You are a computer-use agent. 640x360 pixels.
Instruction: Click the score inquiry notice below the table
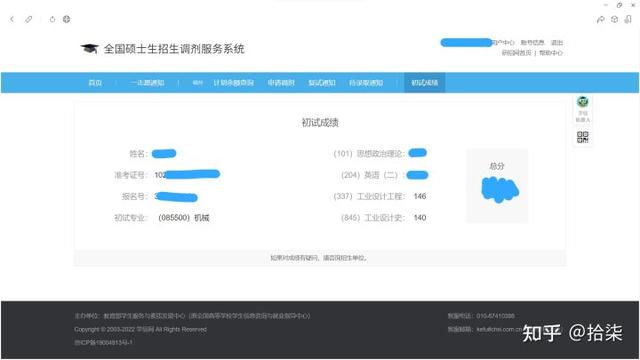[x=319, y=258]
